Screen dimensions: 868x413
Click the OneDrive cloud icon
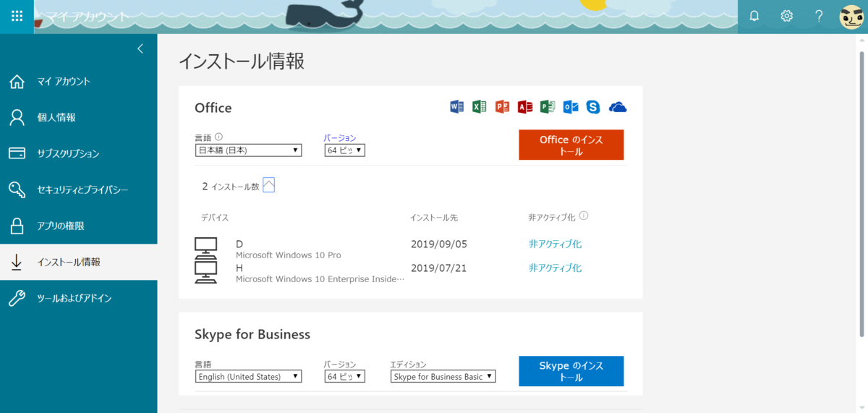[618, 107]
